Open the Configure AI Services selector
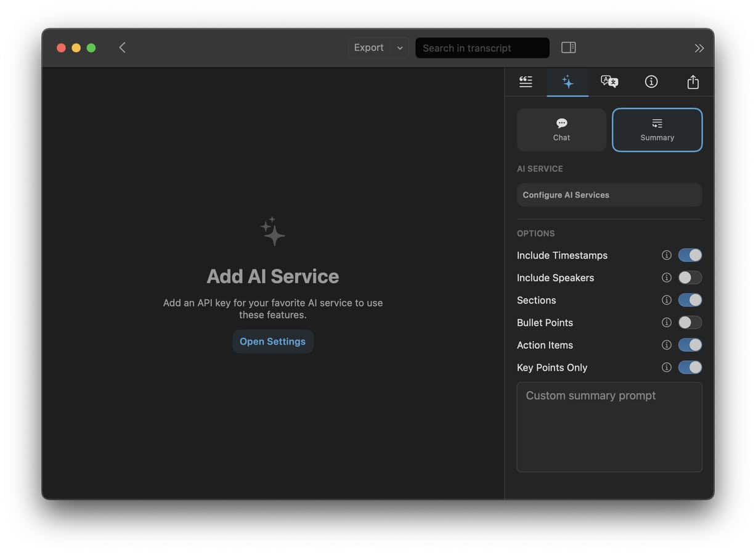The height and width of the screenshot is (555, 756). 609,195
